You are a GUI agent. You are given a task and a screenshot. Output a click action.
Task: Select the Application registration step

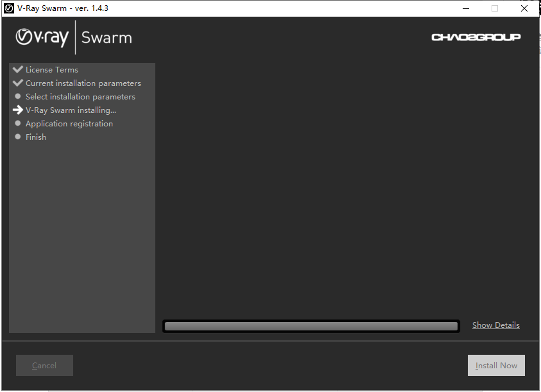tap(69, 124)
